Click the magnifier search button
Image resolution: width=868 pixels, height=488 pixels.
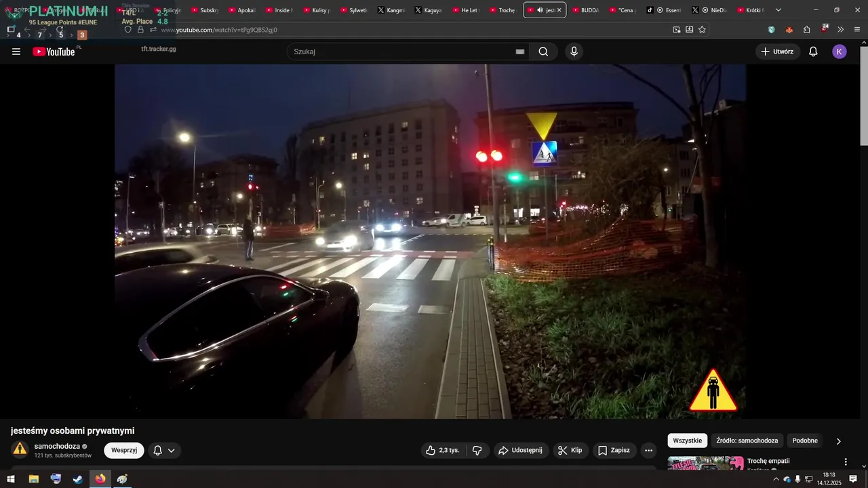point(543,52)
